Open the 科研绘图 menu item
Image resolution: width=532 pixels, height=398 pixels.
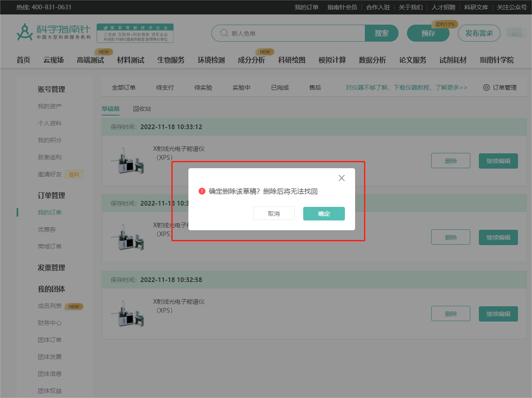291,60
